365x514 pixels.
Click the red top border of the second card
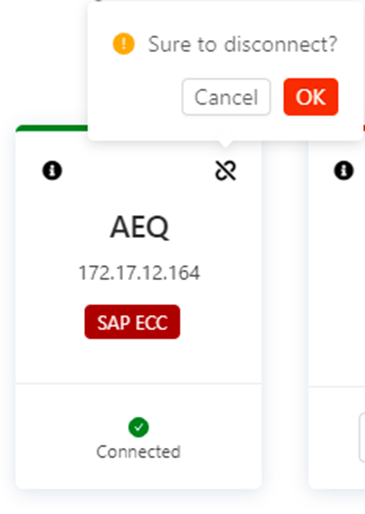point(364,128)
